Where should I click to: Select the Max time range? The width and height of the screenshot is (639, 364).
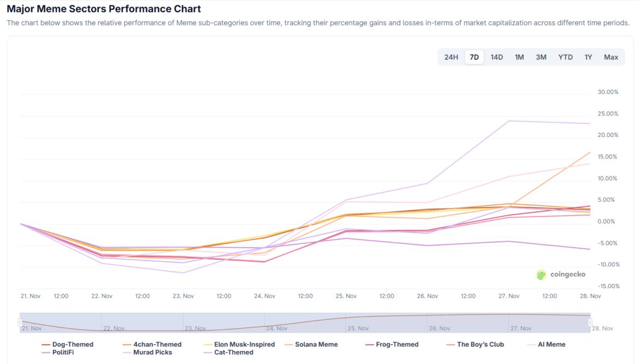611,57
